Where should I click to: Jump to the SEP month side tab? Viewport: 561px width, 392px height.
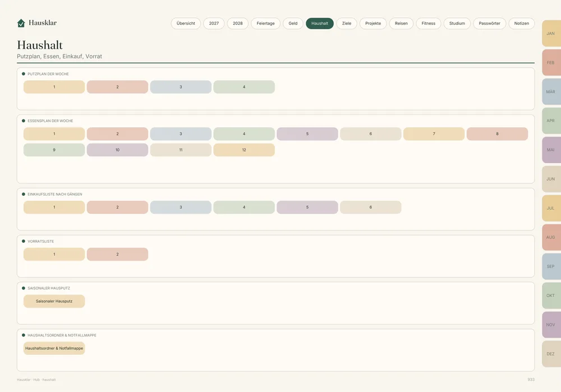click(x=551, y=266)
